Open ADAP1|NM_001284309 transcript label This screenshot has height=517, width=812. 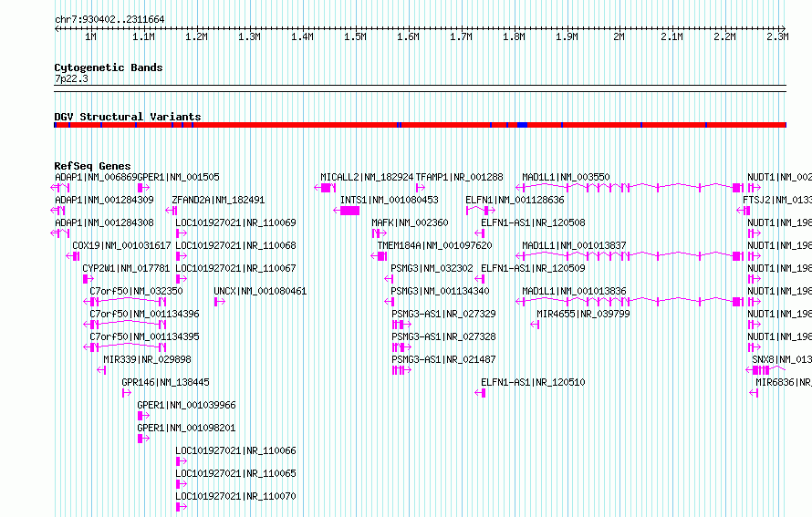(104, 200)
